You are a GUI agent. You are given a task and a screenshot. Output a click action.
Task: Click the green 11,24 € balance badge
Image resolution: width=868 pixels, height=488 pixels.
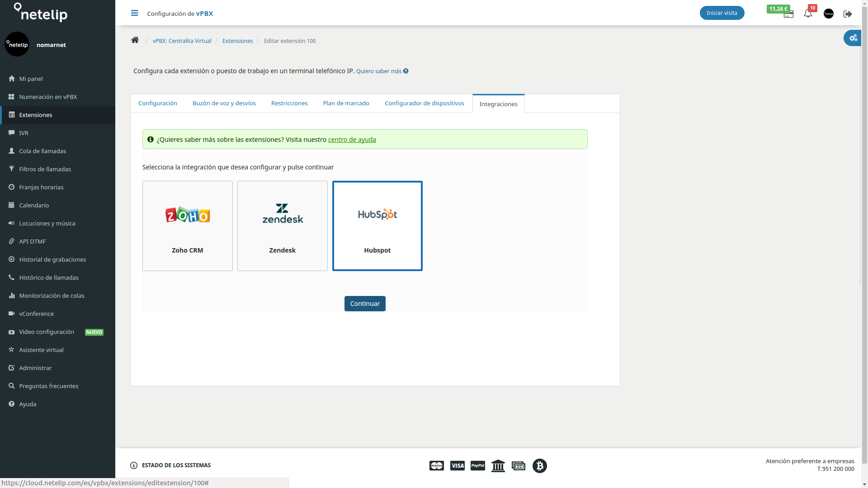pyautogui.click(x=778, y=9)
